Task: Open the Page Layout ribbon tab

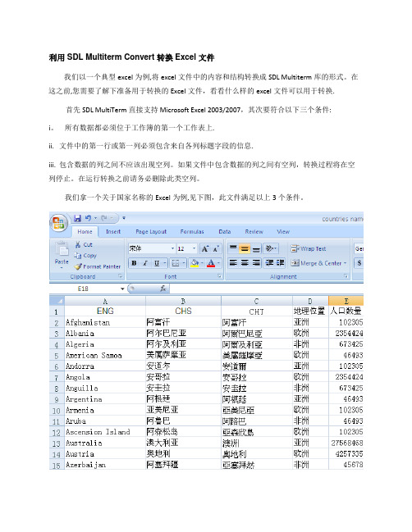Action: [x=151, y=231]
